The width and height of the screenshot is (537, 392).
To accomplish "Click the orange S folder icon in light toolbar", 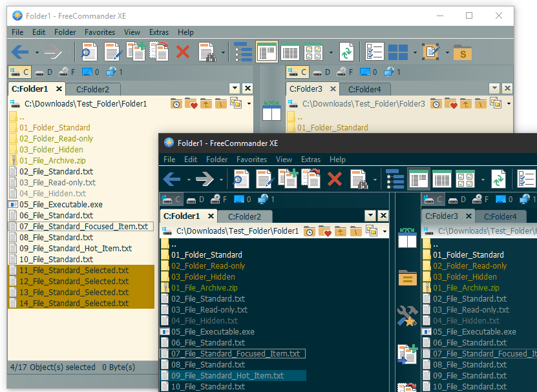I will tap(462, 52).
